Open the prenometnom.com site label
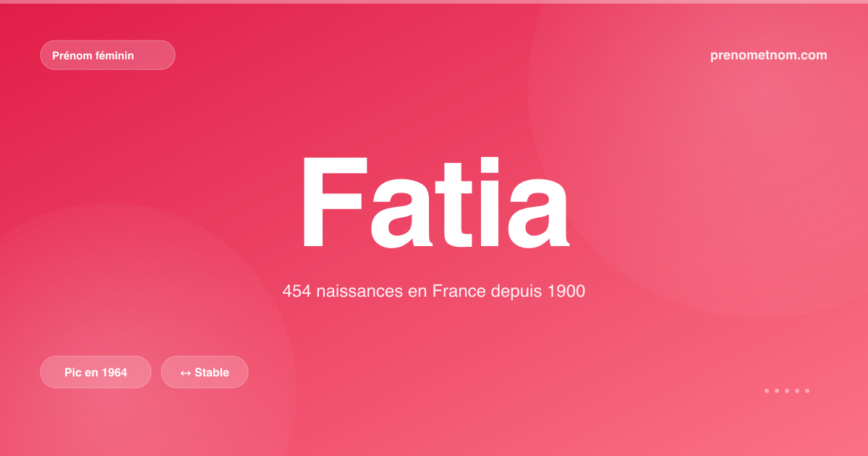The width and height of the screenshot is (868, 456). [769, 55]
